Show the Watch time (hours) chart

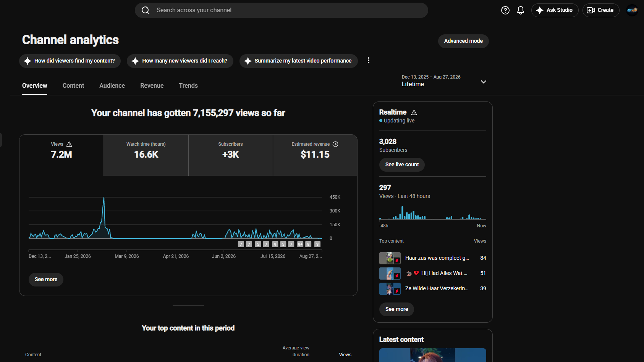pyautogui.click(x=146, y=155)
